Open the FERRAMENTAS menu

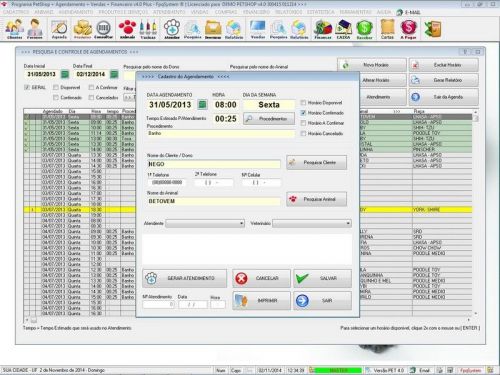pyautogui.click(x=355, y=12)
